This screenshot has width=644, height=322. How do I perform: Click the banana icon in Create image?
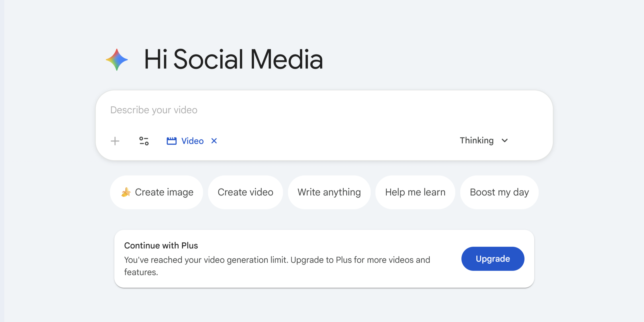click(x=126, y=192)
